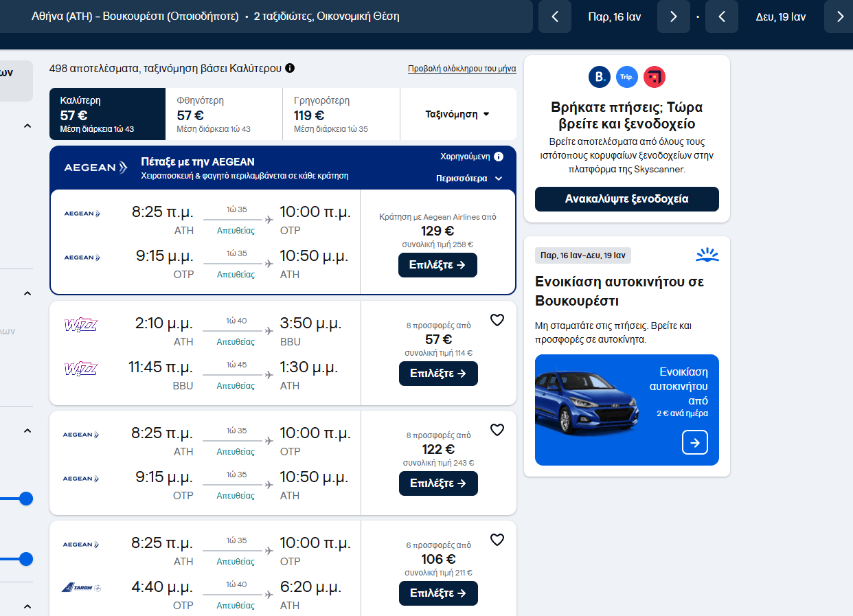Click heart icon on 106 € flight

pos(497,540)
